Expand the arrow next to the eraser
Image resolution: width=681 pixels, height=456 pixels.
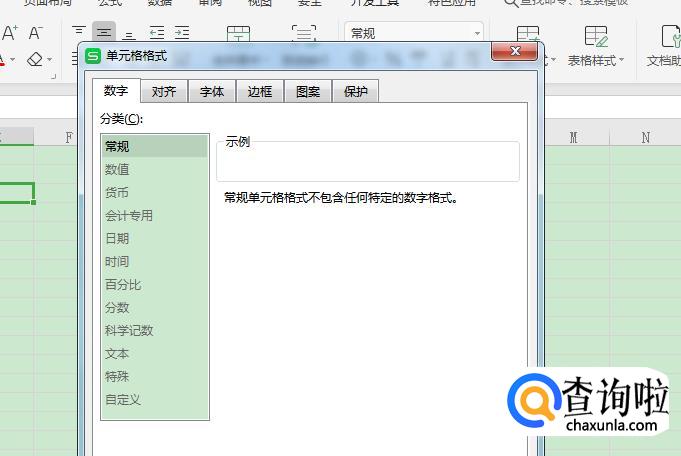50,60
